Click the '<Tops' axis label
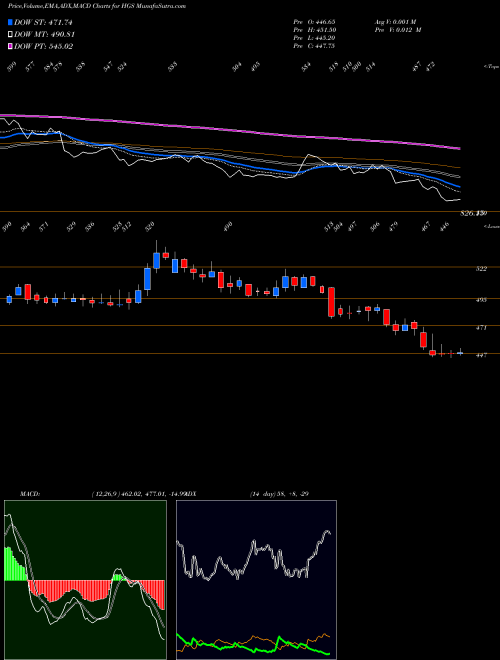The image size is (500, 660). [492, 67]
